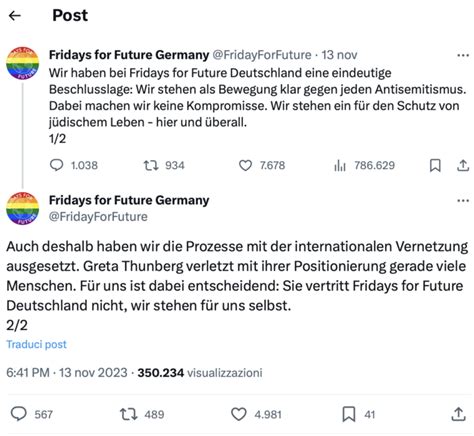Open the @FridayForFuture handle below second name

pyautogui.click(x=98, y=217)
